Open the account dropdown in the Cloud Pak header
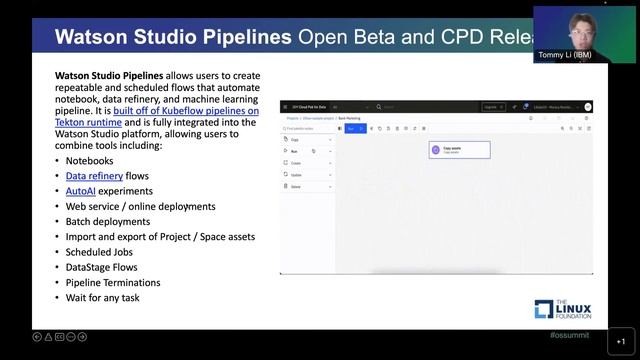Viewport: 640px width, 360px height. click(x=557, y=107)
